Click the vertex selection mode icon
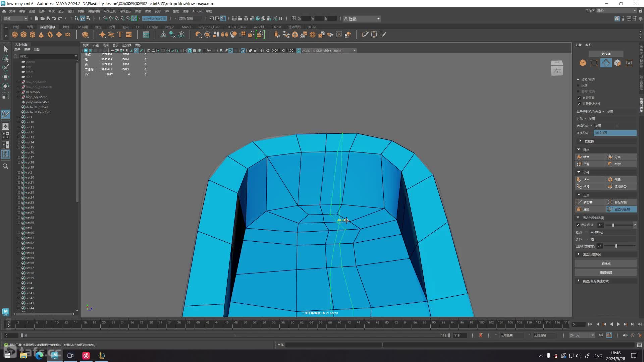The image size is (644, 362). pos(594,63)
